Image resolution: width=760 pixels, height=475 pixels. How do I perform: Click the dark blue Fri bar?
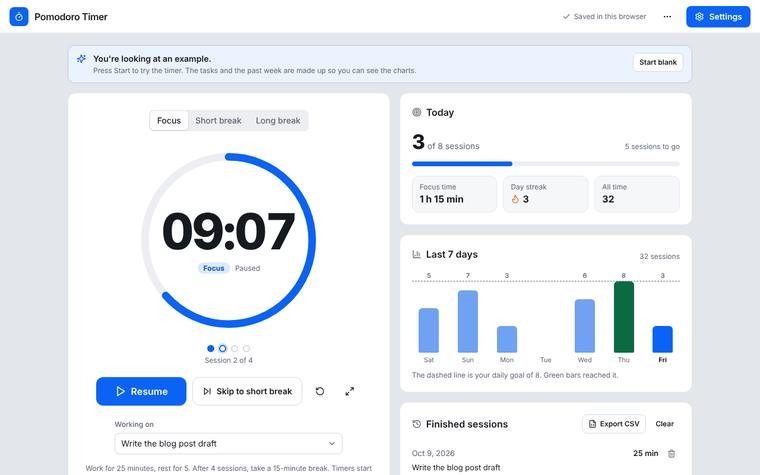click(663, 339)
